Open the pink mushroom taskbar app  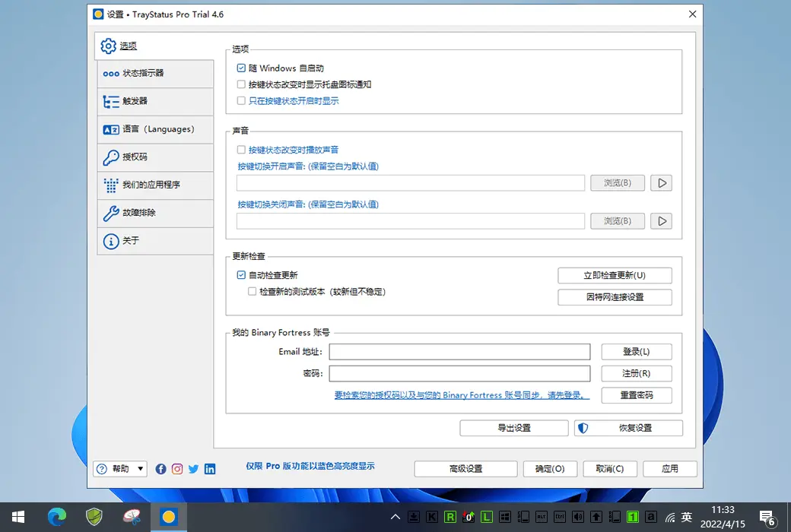(x=132, y=517)
